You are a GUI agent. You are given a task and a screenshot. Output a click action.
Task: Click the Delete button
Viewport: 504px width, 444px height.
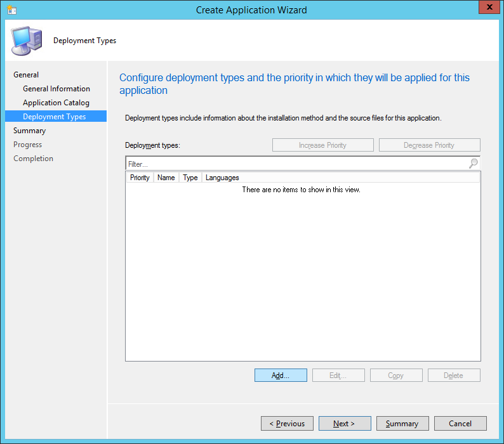[x=454, y=375]
